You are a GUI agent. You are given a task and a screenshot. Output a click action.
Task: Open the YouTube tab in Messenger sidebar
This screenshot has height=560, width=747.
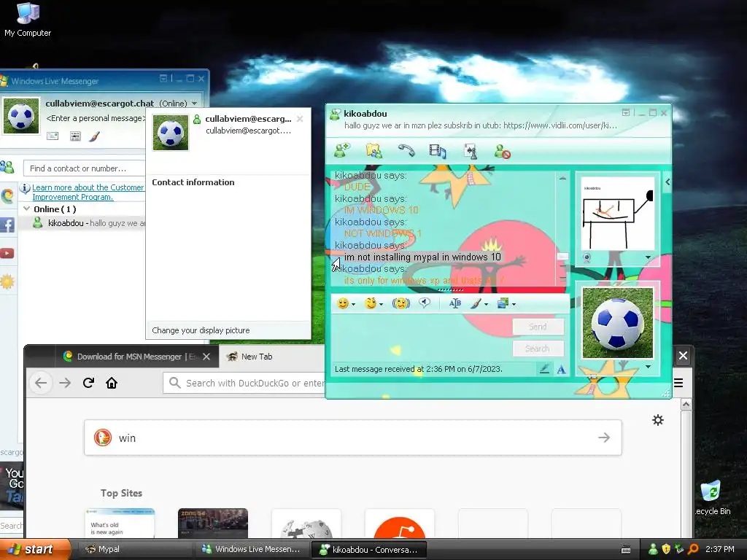pos(7,253)
